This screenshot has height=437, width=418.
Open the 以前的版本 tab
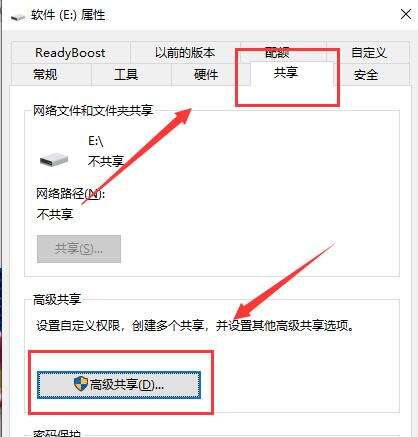click(185, 53)
